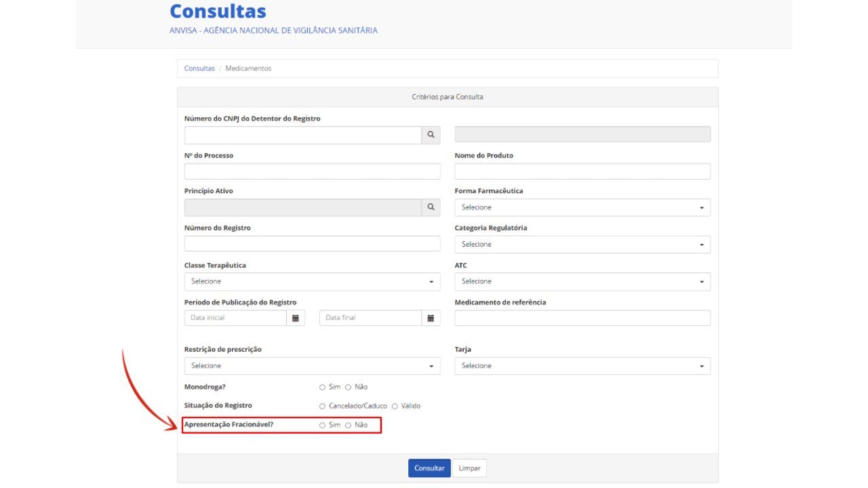Click the Princípio Ativo search magnifier icon
868x488 pixels.
point(431,207)
